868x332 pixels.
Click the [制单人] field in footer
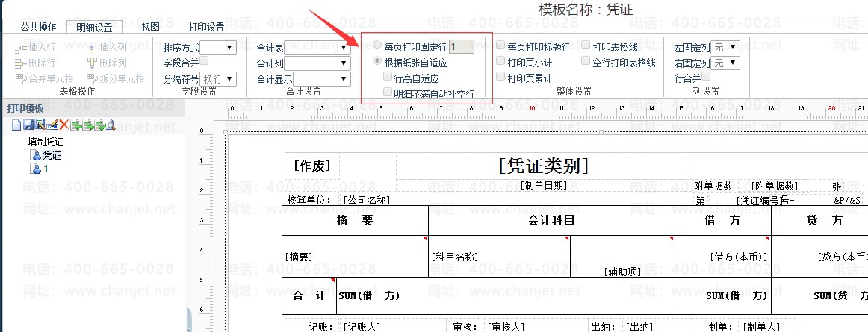pyautogui.click(x=760, y=327)
